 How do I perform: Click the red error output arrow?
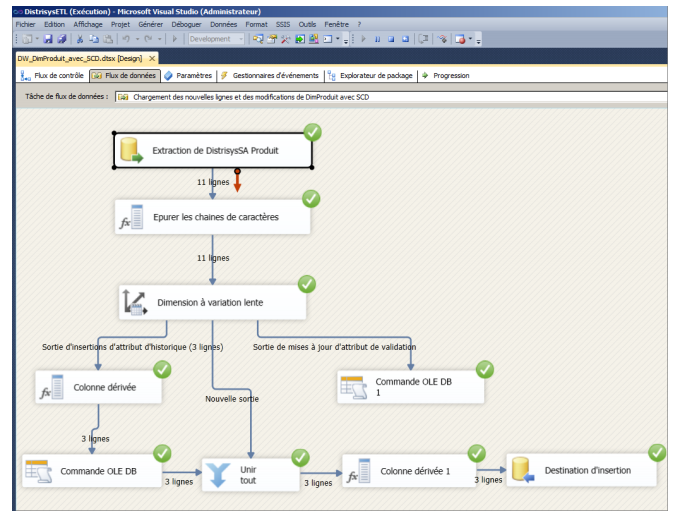coord(238,181)
